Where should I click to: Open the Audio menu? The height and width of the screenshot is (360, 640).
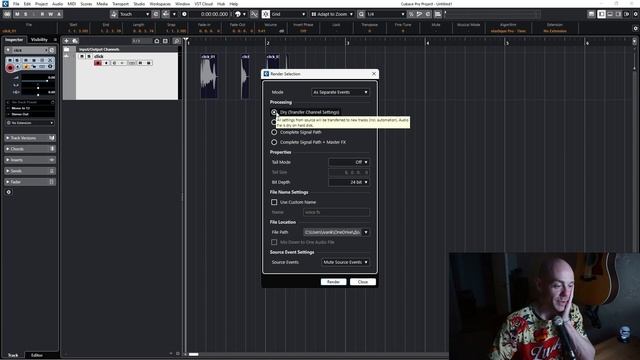pyautogui.click(x=58, y=4)
